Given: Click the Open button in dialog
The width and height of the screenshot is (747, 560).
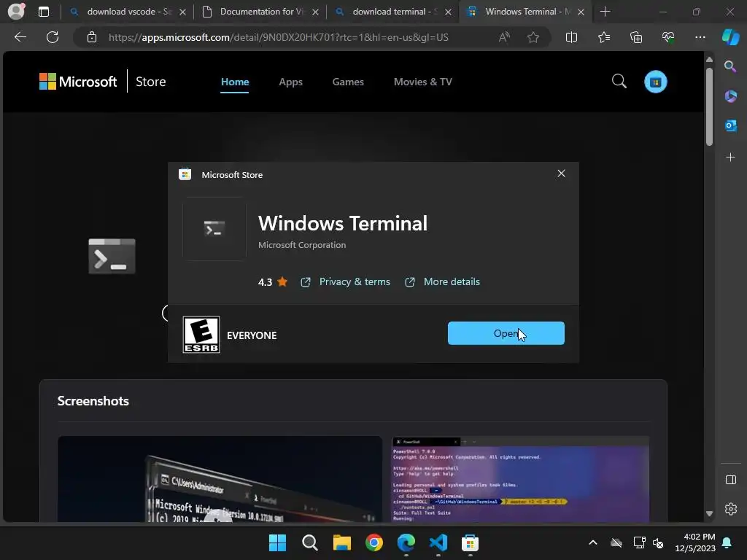Looking at the screenshot, I should click(506, 332).
